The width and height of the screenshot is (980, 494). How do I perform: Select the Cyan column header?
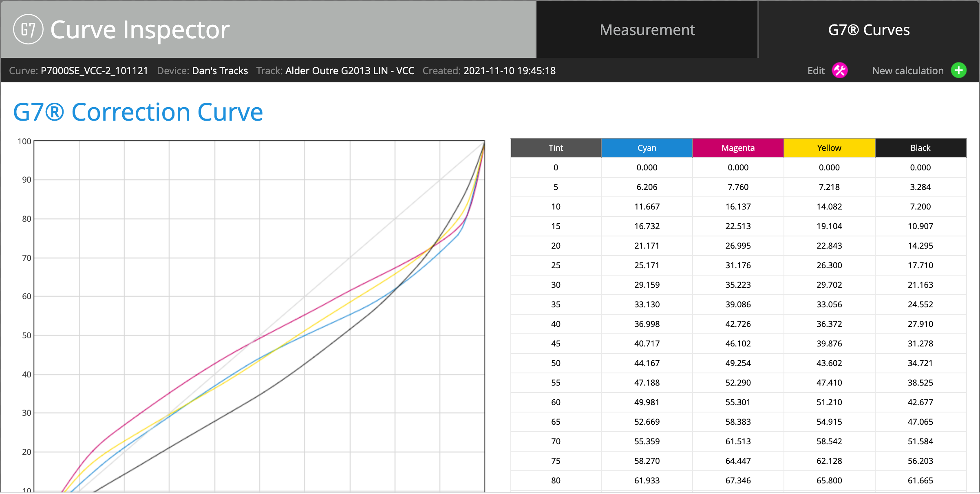coord(647,148)
